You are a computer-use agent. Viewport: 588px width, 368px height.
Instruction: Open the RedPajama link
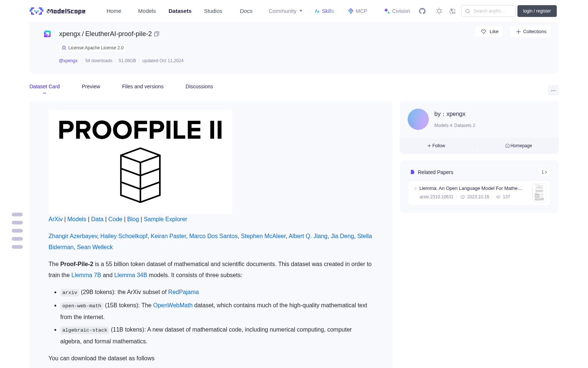[x=183, y=292]
